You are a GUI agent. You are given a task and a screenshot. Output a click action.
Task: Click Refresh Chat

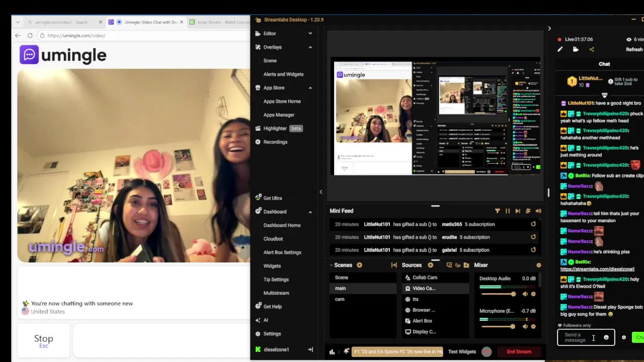pyautogui.click(x=634, y=49)
